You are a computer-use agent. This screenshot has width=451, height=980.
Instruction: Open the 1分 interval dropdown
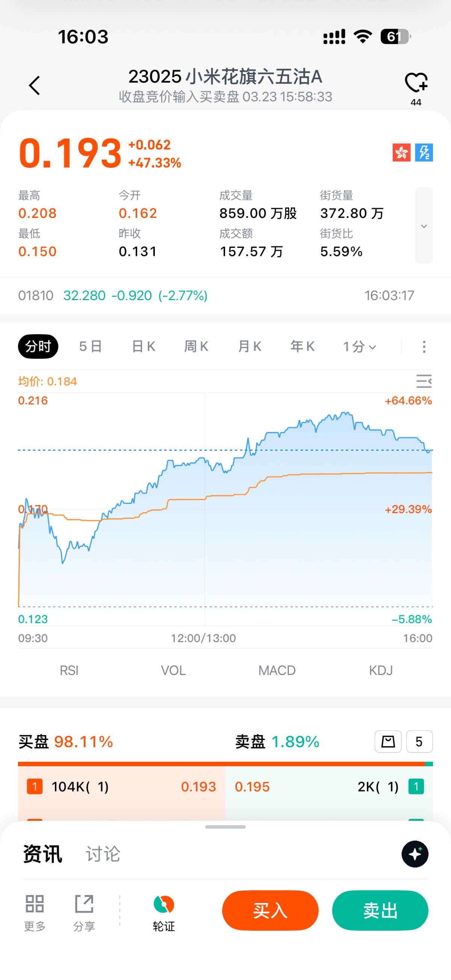(359, 347)
